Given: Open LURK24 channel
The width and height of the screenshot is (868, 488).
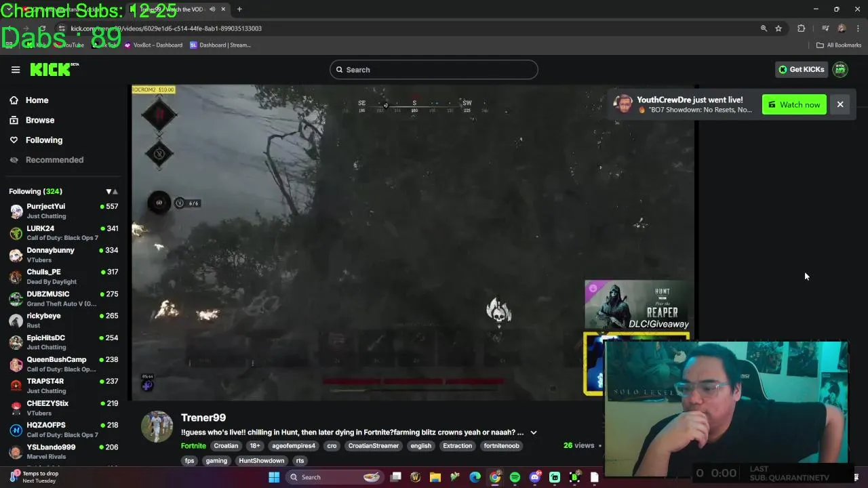Looking at the screenshot, I should pos(64,232).
